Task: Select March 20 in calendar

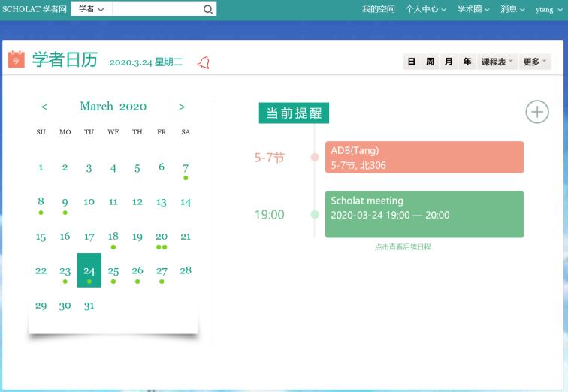Action: coord(162,237)
